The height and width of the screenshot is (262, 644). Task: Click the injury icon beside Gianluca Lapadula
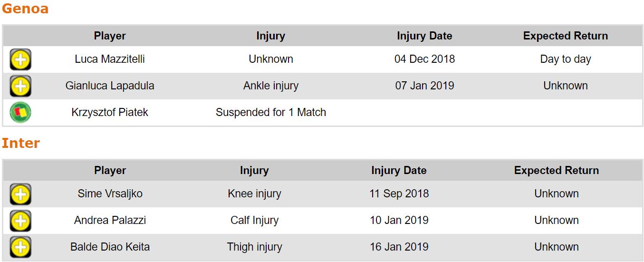(x=20, y=86)
